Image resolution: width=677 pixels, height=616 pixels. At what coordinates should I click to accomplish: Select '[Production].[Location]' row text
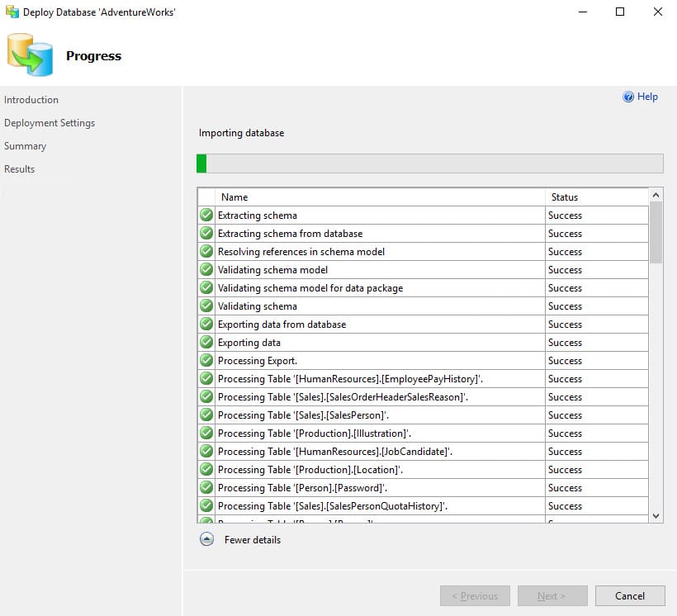click(x=310, y=469)
